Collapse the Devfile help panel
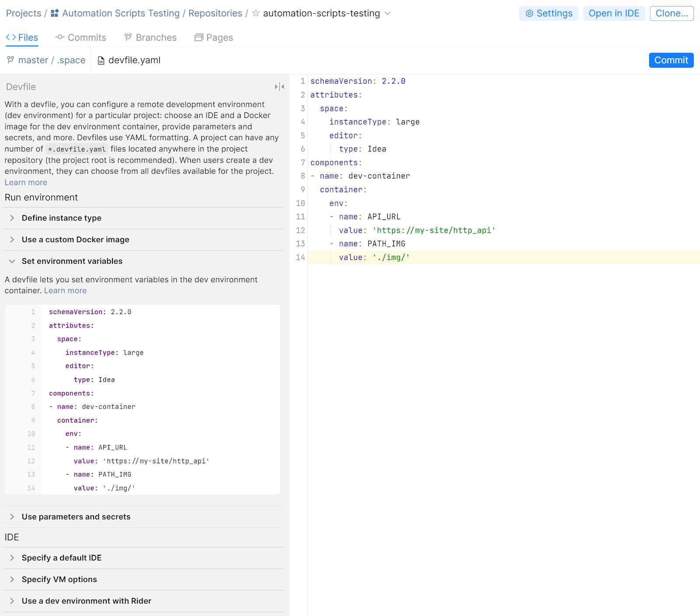Screen dimensions: 700x616 280,87
